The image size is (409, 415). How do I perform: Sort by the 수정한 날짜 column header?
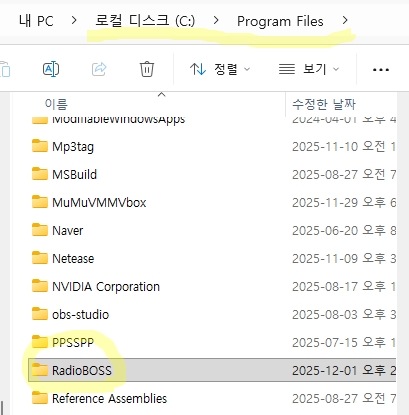tap(324, 104)
